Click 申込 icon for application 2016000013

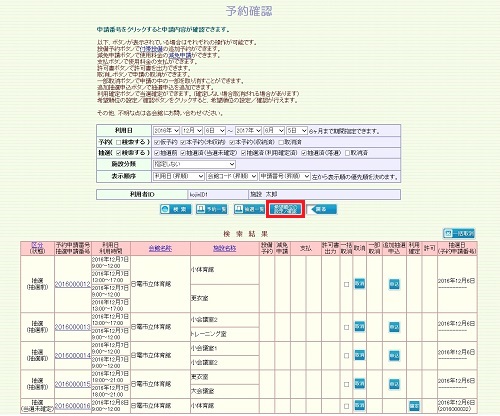point(394,327)
